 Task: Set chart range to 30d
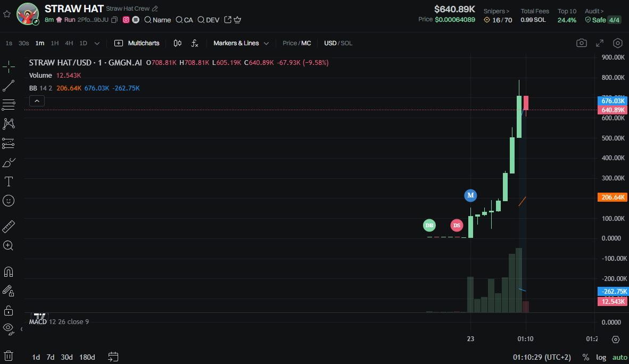point(67,357)
